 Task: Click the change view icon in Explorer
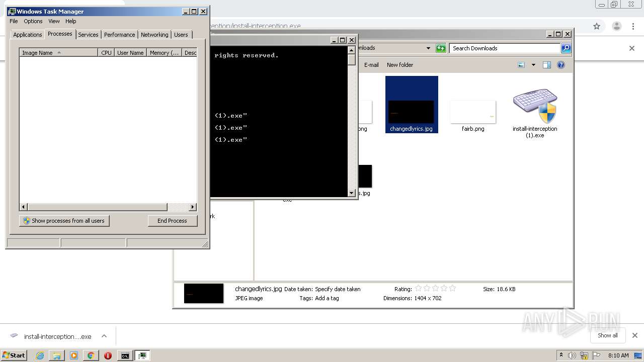click(x=521, y=65)
